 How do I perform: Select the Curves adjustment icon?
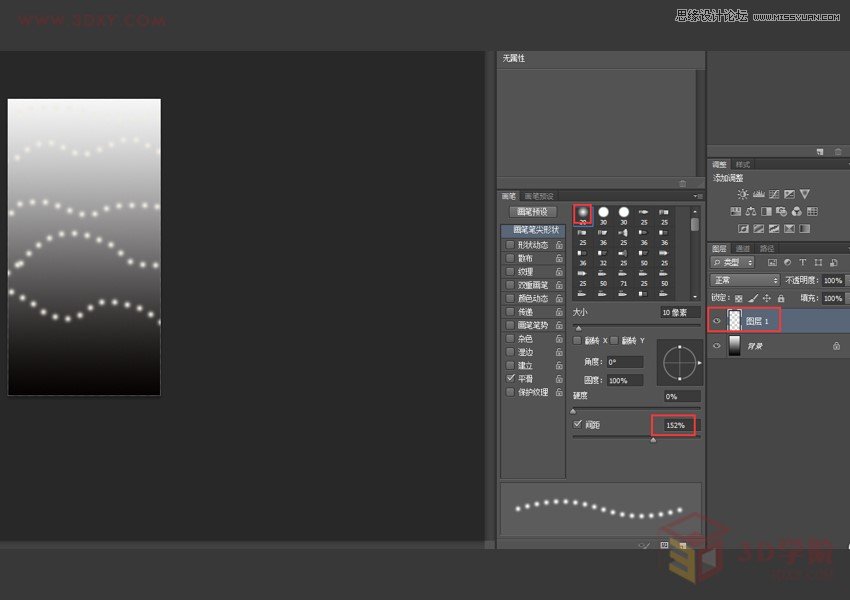[x=774, y=194]
